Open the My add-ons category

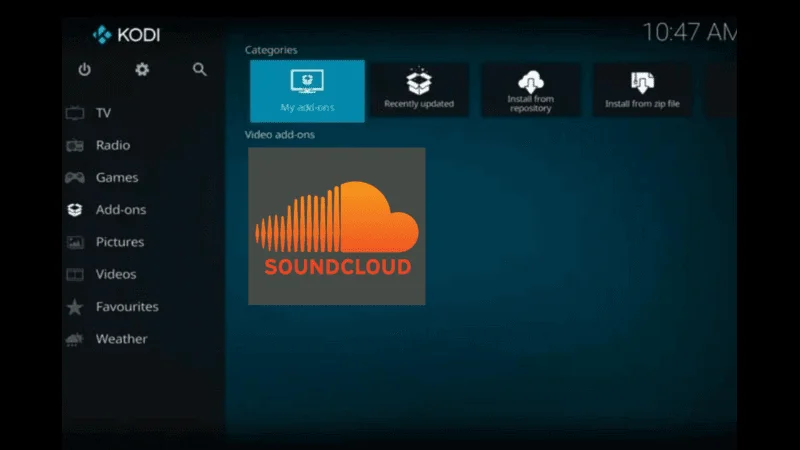(307, 91)
